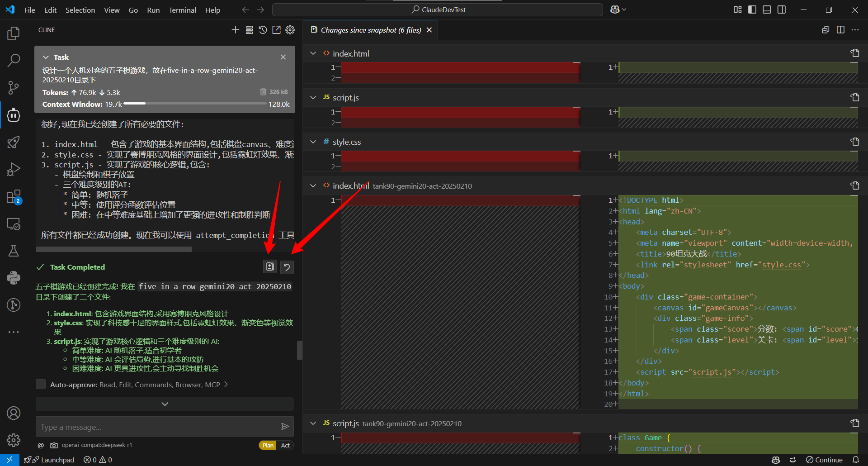Open the Search view in activity bar
Screen dimensions: 868x466
tap(14, 60)
